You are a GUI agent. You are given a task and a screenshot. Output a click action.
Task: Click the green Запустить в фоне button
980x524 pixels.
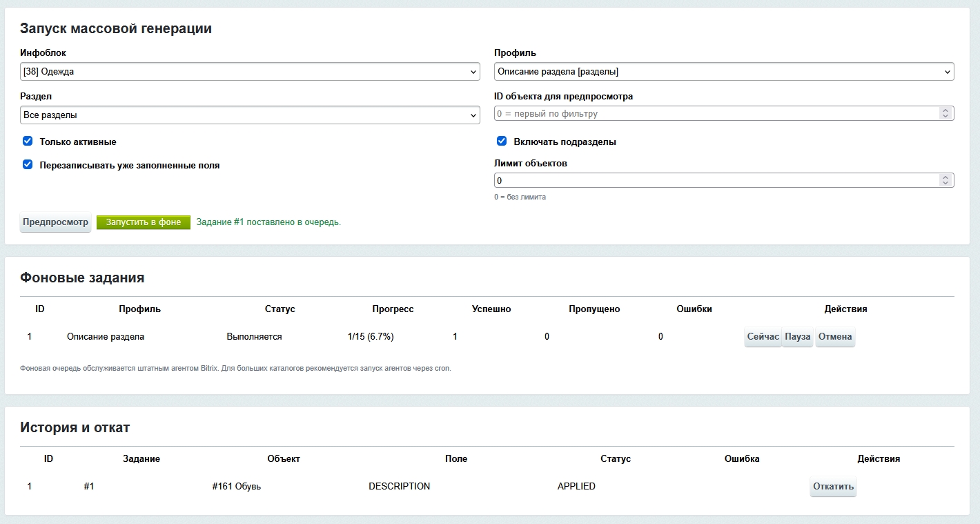(144, 222)
